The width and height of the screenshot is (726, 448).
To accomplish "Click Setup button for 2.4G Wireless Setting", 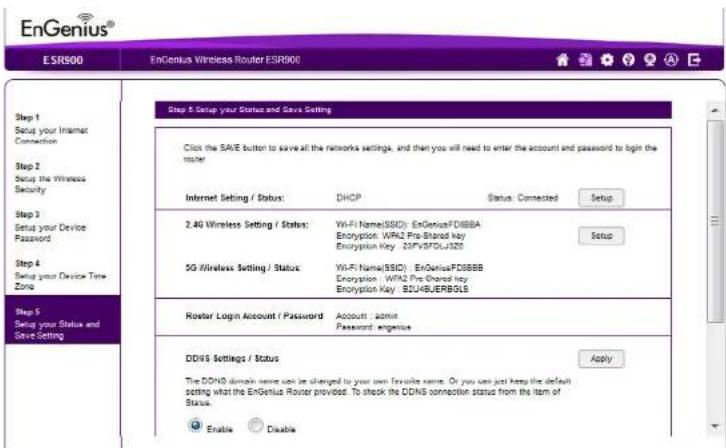I will point(601,236).
